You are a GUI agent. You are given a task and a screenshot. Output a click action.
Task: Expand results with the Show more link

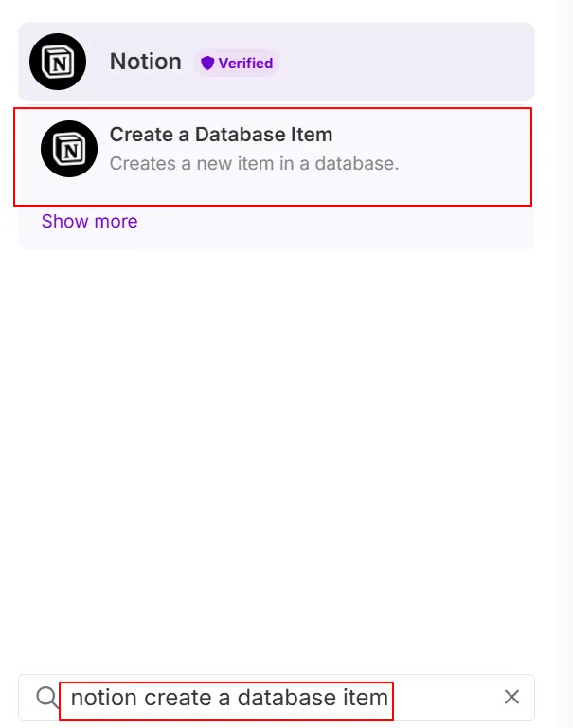click(89, 222)
